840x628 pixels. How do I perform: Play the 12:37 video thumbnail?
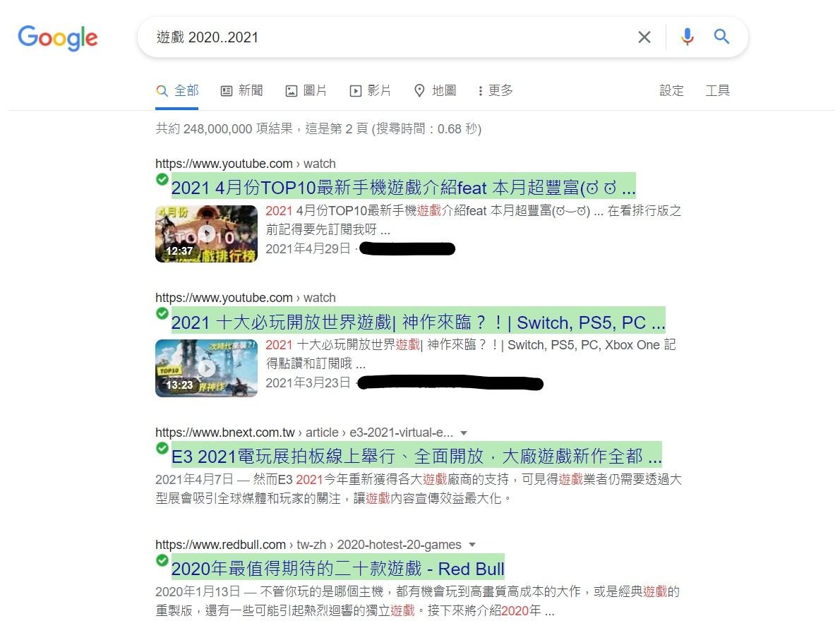click(x=206, y=234)
